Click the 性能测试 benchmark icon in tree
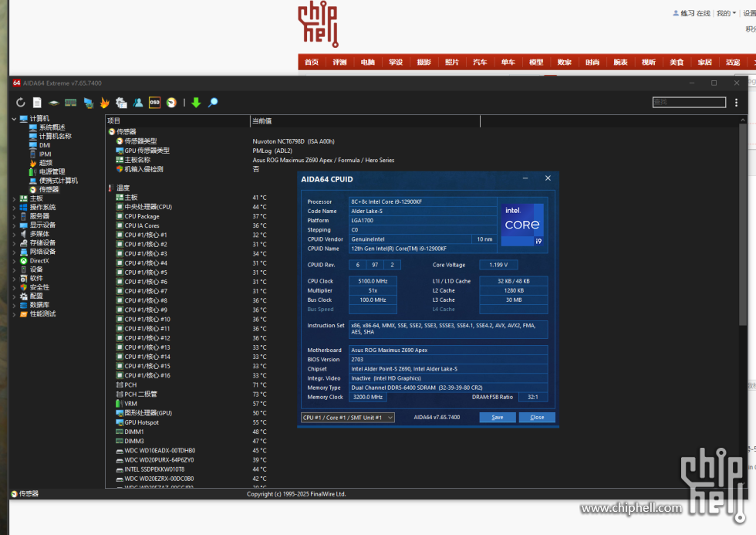This screenshot has width=756, height=535. click(23, 314)
